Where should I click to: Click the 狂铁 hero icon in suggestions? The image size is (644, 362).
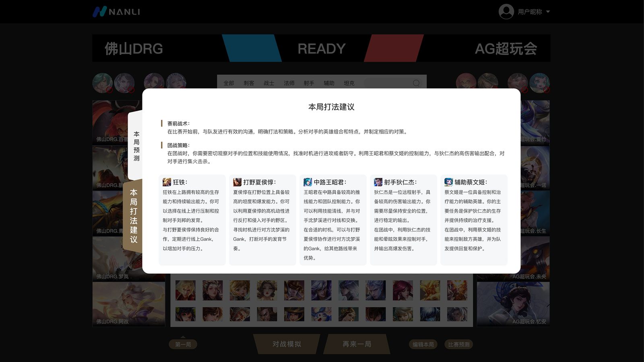[167, 182]
